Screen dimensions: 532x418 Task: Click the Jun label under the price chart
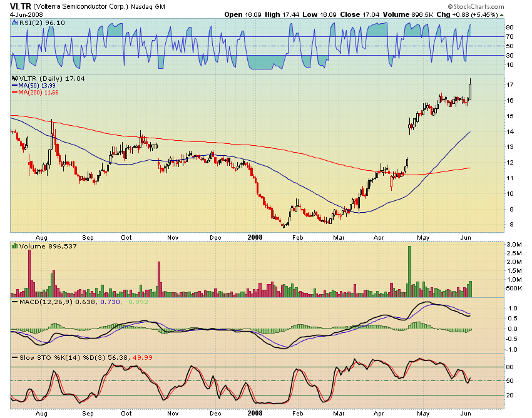tap(466, 238)
